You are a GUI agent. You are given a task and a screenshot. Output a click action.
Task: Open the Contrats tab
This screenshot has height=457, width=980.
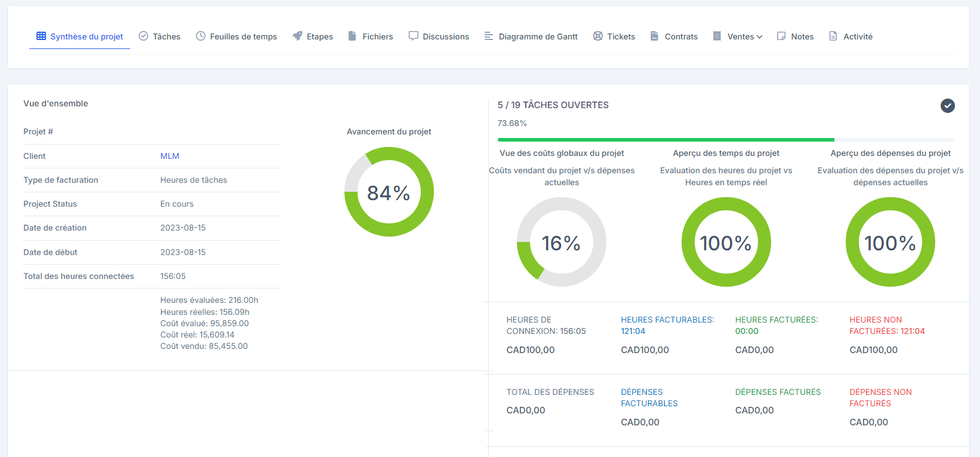coord(674,36)
